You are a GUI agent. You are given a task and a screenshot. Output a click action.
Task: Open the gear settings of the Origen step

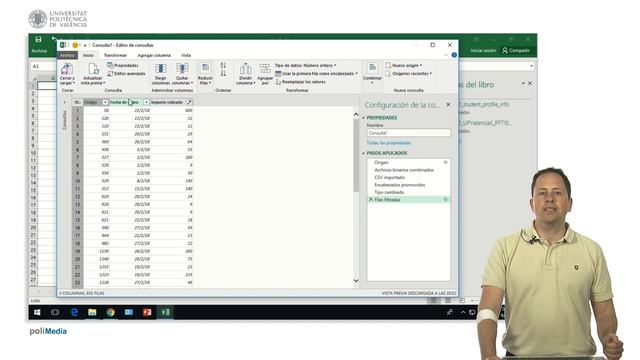[445, 162]
